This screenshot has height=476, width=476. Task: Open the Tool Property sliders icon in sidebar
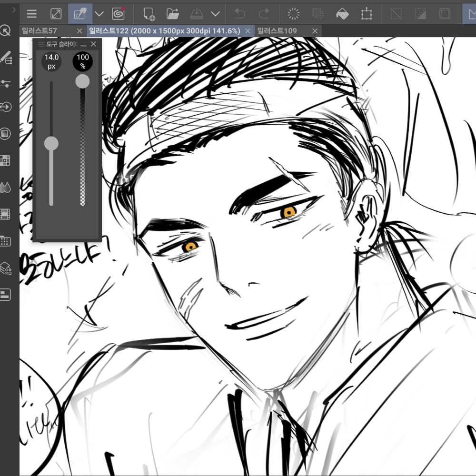(5, 83)
